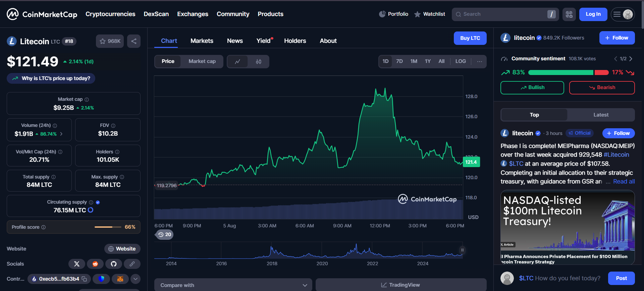
Task: Click the share icon next to Litecoin
Action: coord(134,41)
